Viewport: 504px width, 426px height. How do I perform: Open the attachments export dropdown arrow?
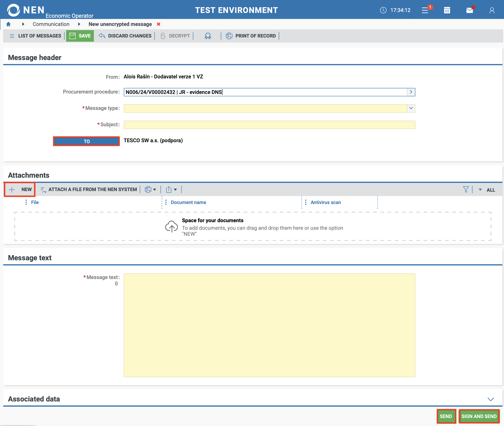(x=175, y=190)
